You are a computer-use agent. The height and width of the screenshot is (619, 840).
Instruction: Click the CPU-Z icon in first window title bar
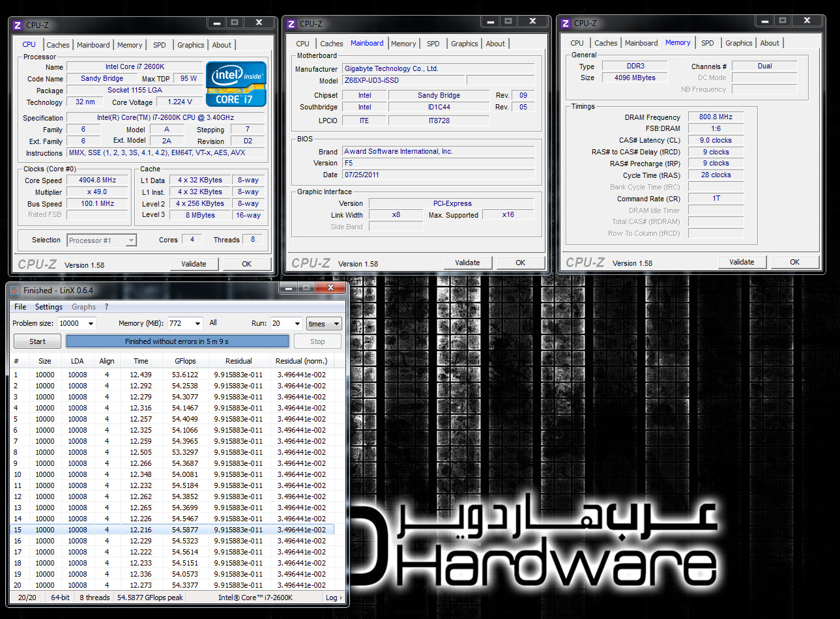[x=18, y=25]
